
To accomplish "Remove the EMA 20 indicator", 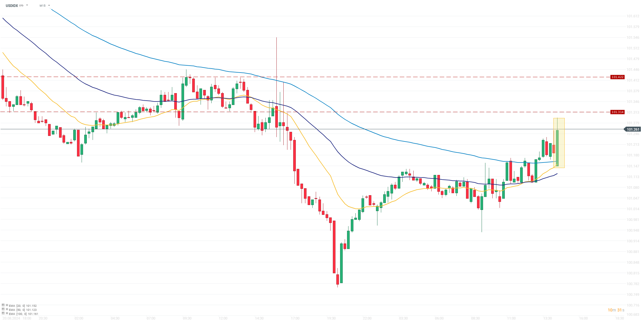I will [7, 306].
